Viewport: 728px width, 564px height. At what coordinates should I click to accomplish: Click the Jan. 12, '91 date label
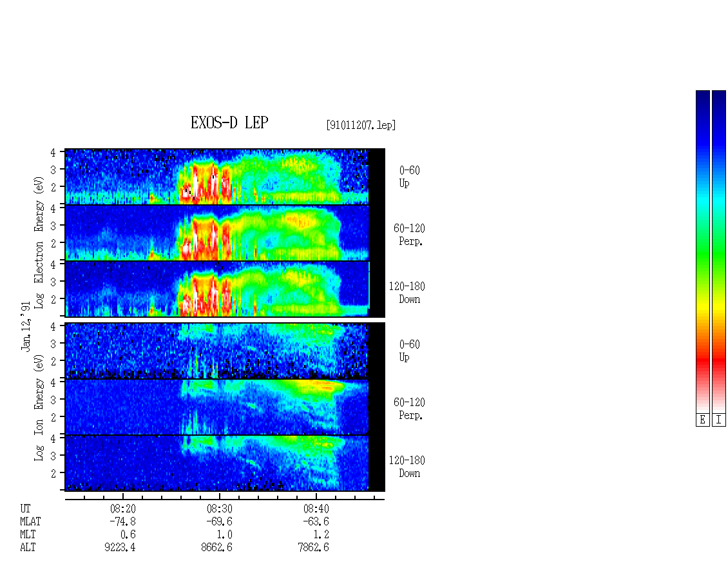pyautogui.click(x=26, y=326)
